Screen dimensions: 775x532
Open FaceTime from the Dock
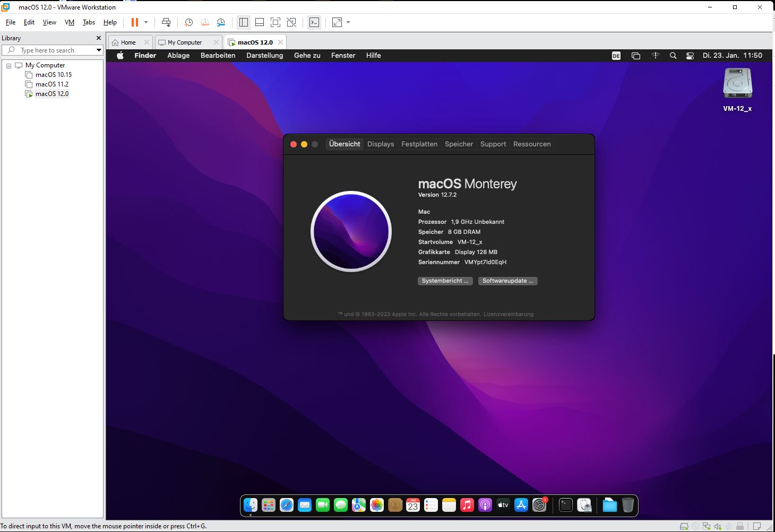[323, 505]
